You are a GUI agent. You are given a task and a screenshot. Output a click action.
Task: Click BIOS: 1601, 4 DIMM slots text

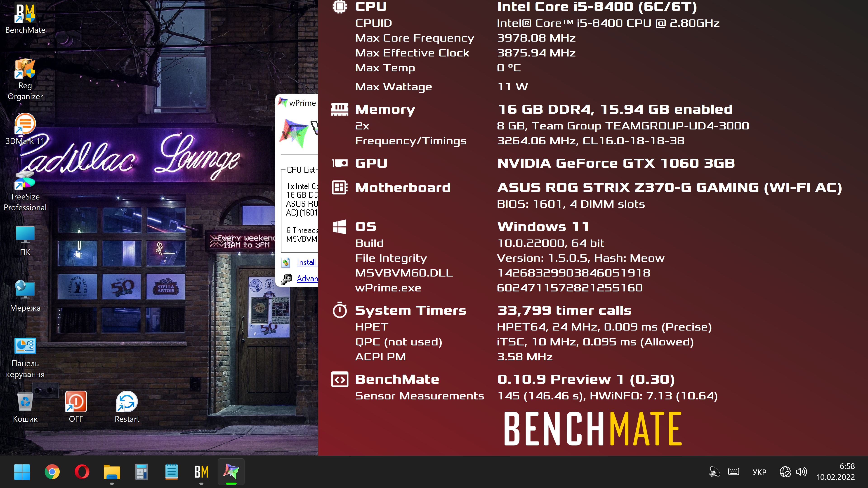(571, 204)
